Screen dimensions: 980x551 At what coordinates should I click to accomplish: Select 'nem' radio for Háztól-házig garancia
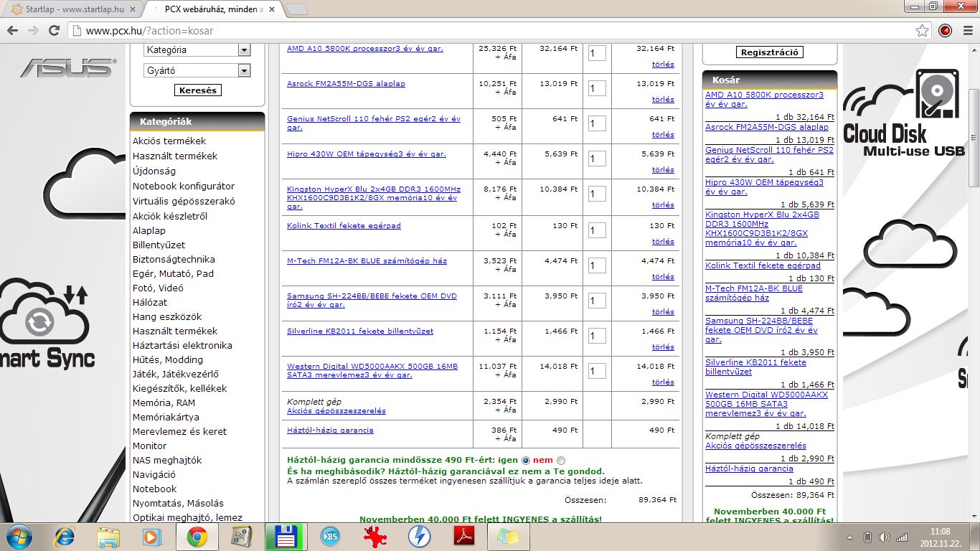pyautogui.click(x=561, y=461)
